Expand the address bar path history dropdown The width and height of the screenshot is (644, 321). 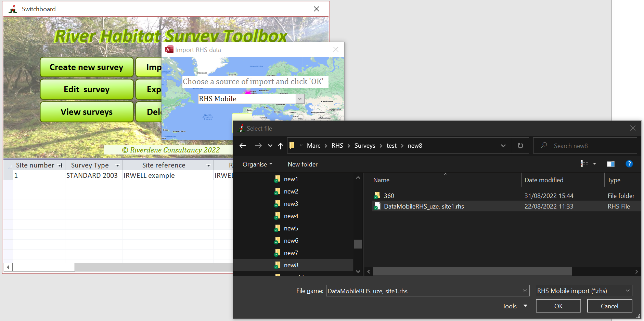click(503, 146)
